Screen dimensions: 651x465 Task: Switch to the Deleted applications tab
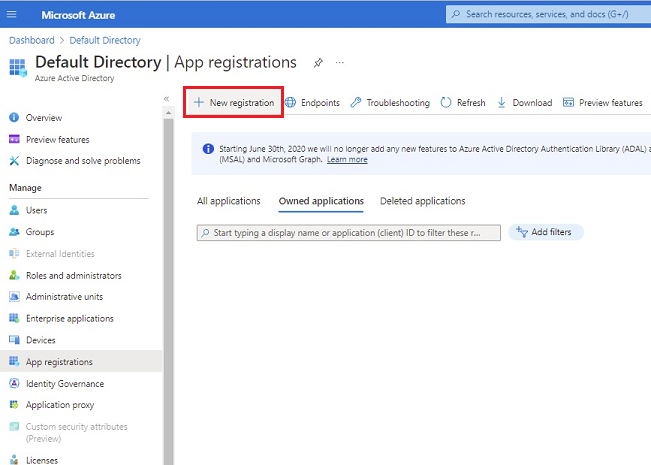(423, 201)
